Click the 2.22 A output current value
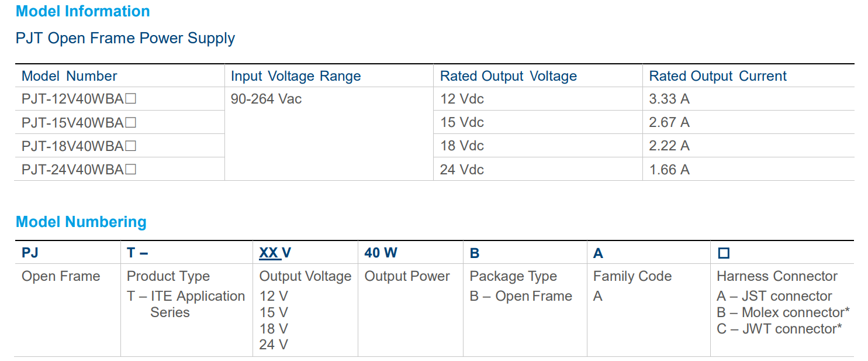This screenshot has height=361, width=868. coord(669,146)
